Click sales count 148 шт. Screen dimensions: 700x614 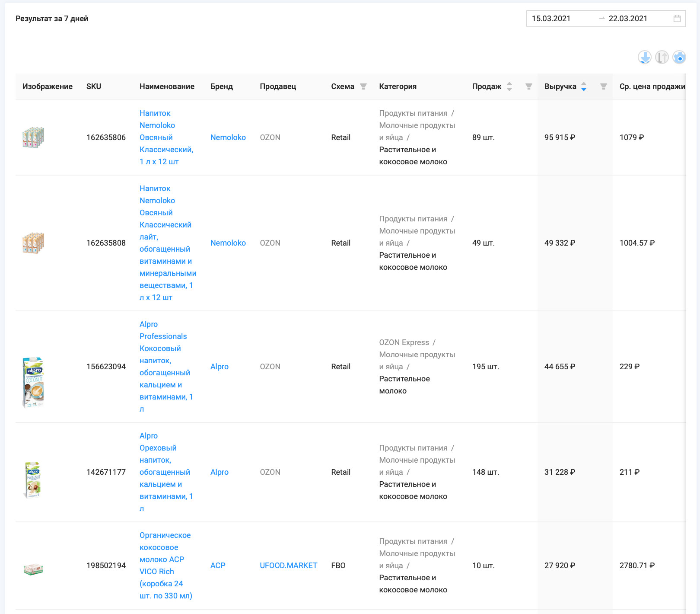(486, 472)
